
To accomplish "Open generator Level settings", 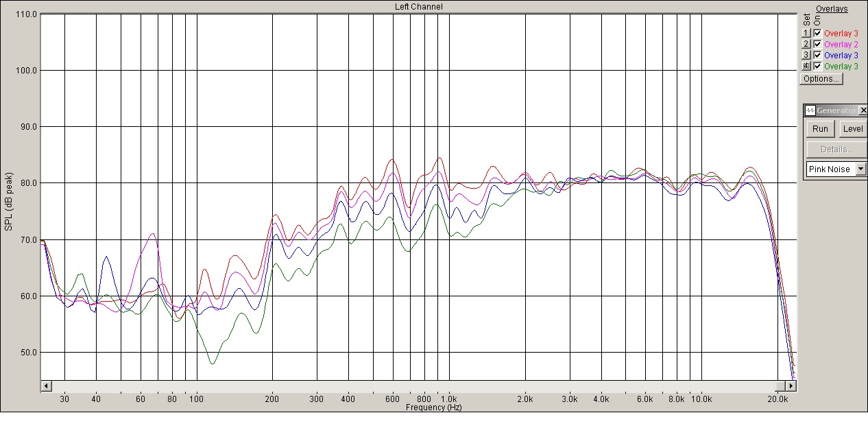I will click(853, 129).
